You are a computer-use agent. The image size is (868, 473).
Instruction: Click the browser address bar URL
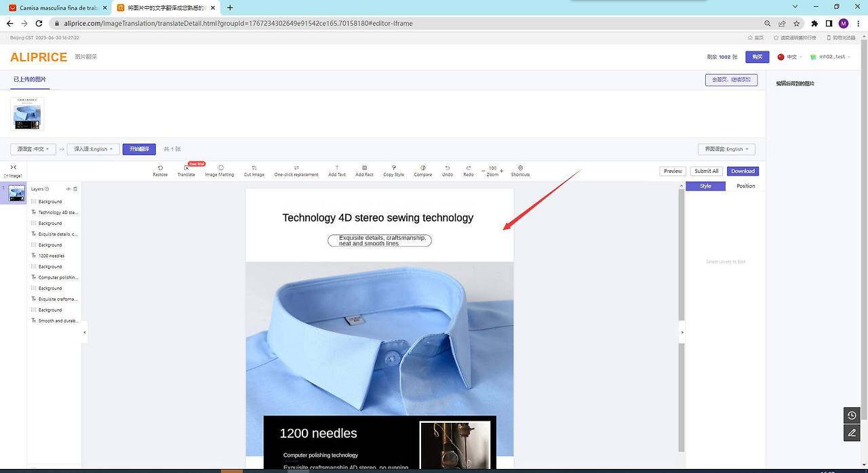click(x=237, y=23)
